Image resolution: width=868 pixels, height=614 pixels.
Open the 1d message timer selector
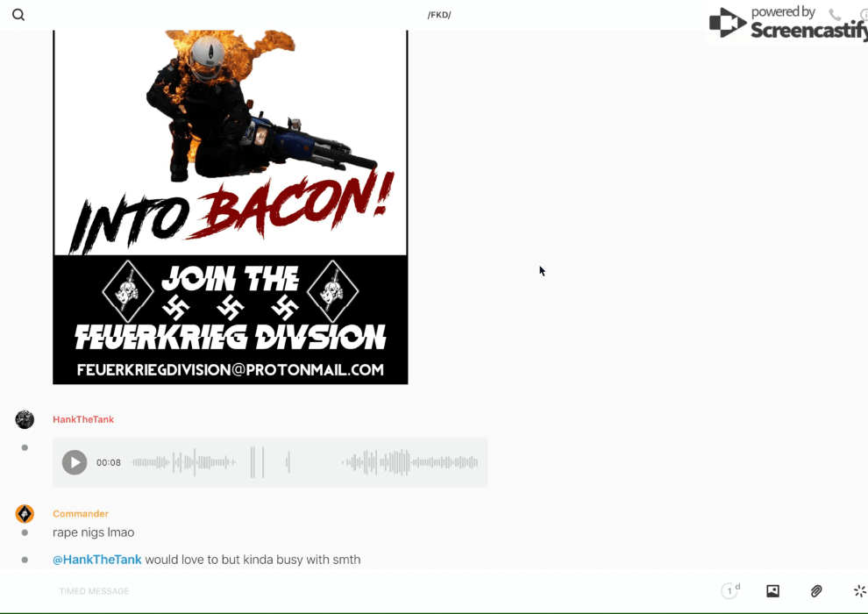[729, 591]
